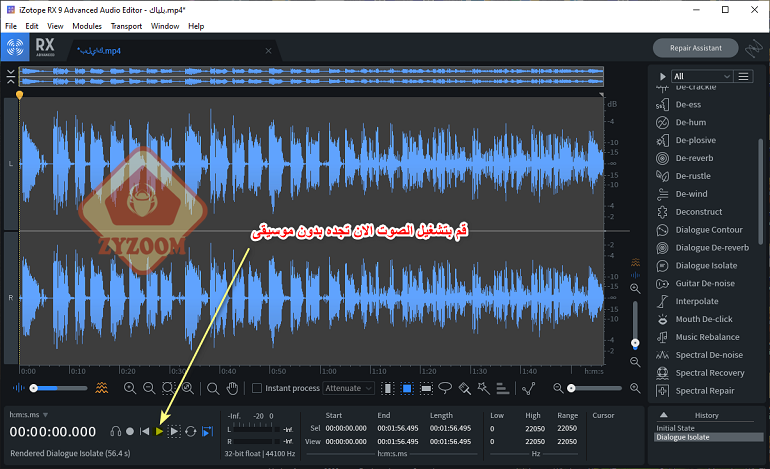Open the Attenuate mode dropdown
Viewport: 770px width, 469px height.
point(348,388)
